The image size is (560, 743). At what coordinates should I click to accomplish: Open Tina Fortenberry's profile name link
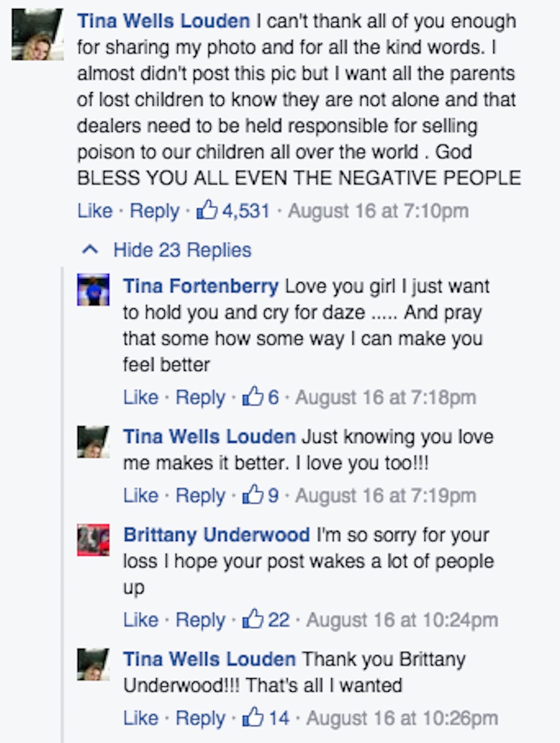click(200, 286)
